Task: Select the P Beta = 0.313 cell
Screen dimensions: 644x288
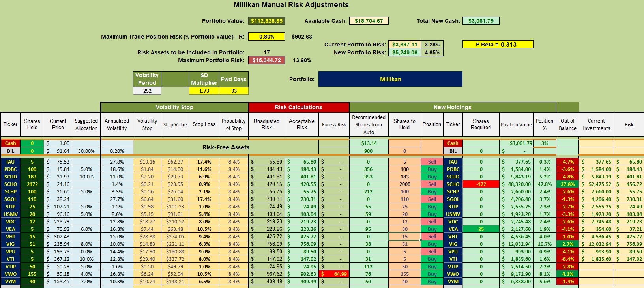Action: tap(498, 45)
